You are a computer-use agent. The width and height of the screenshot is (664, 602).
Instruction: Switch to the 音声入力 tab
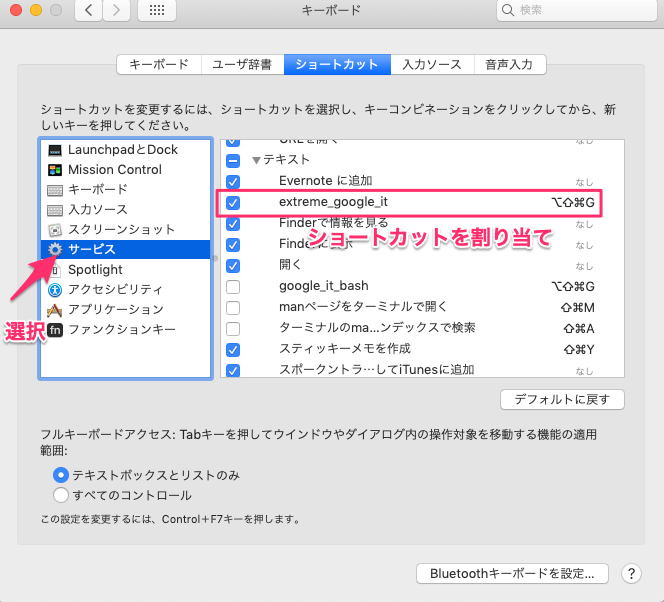pos(509,64)
